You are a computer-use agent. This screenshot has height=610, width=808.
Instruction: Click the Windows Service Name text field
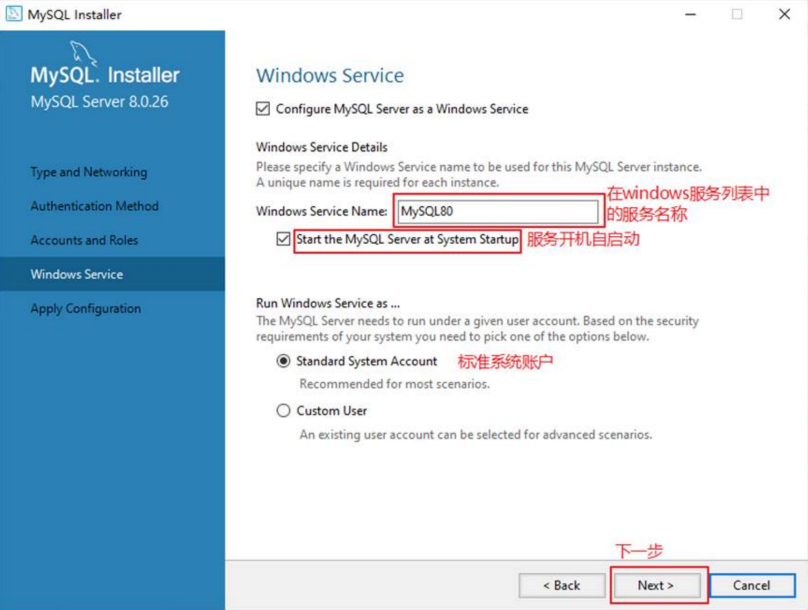pos(498,211)
